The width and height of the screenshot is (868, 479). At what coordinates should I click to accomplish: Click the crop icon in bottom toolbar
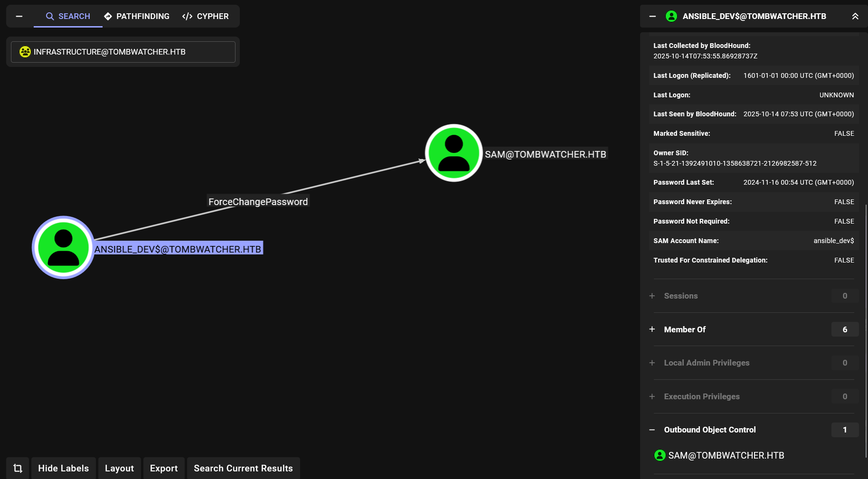point(18,468)
